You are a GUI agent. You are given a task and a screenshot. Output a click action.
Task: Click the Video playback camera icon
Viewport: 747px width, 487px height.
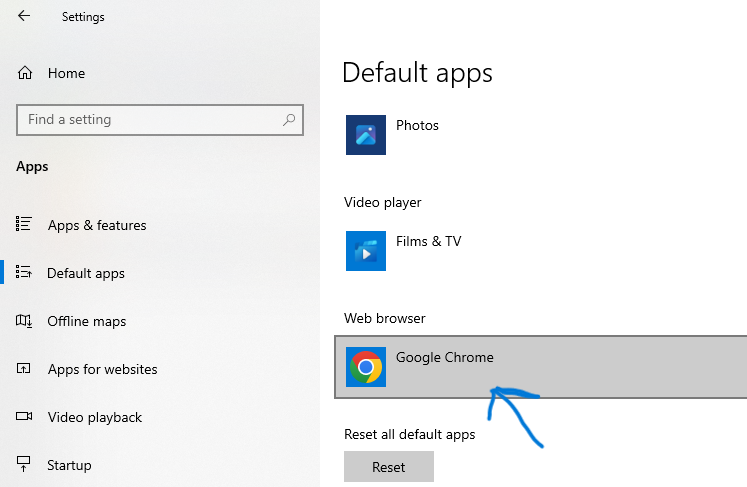pos(25,417)
